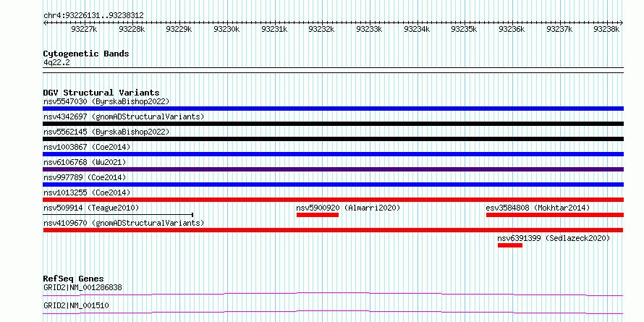
Task: Open the nsv5900920 (Almarri2020) variant label
Action: pos(348,208)
